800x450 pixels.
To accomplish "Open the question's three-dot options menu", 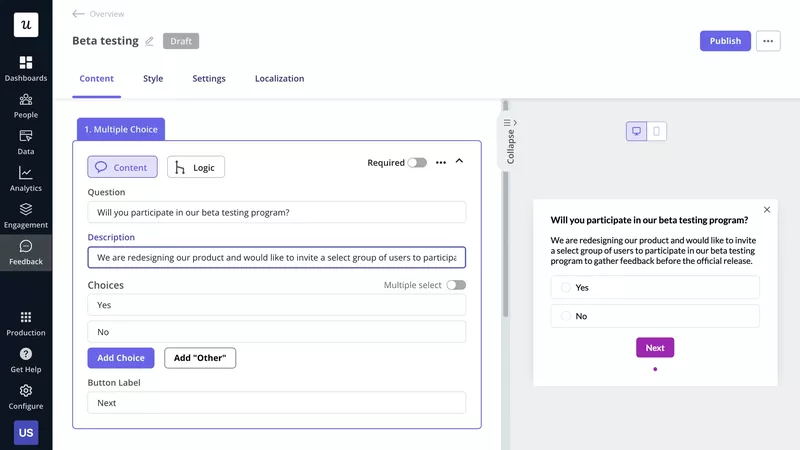I will click(441, 163).
